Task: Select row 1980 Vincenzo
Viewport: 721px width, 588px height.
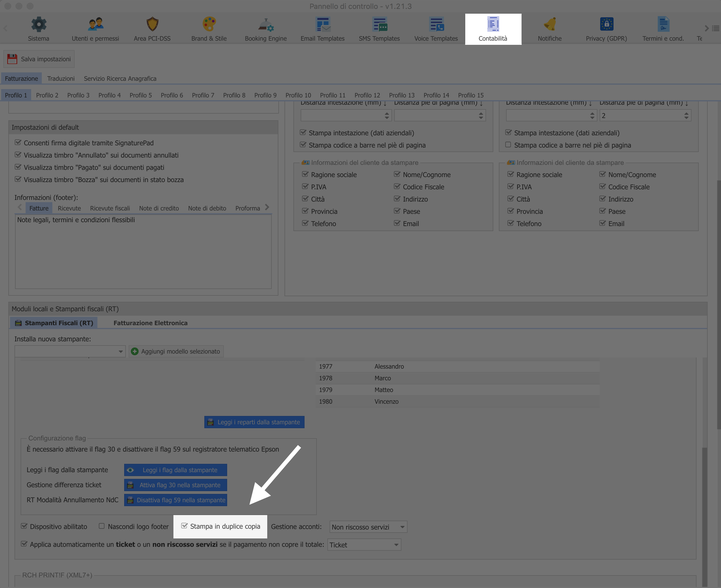Action: (458, 401)
